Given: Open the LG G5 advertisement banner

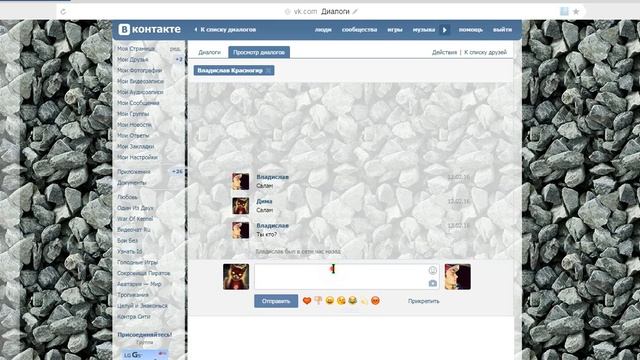Looking at the screenshot, I should click(145, 354).
